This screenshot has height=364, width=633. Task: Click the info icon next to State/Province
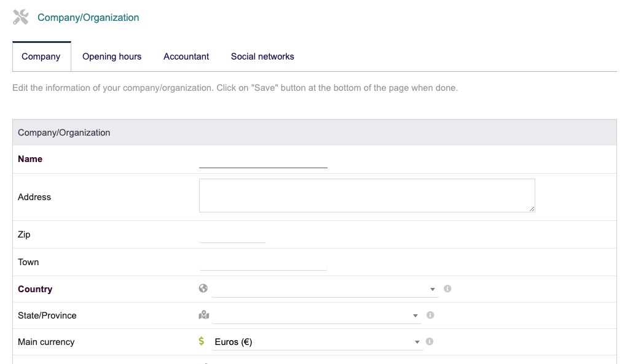tap(430, 315)
